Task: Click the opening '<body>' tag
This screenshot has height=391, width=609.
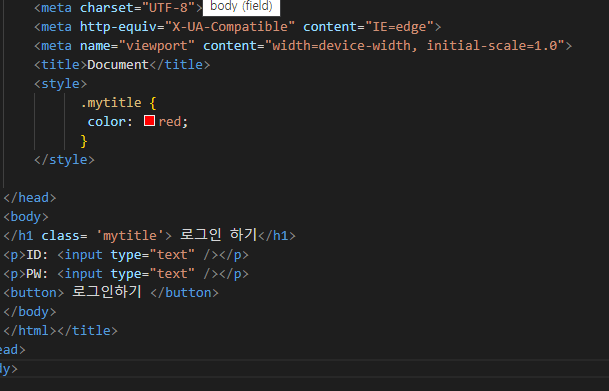Action: tap(26, 217)
